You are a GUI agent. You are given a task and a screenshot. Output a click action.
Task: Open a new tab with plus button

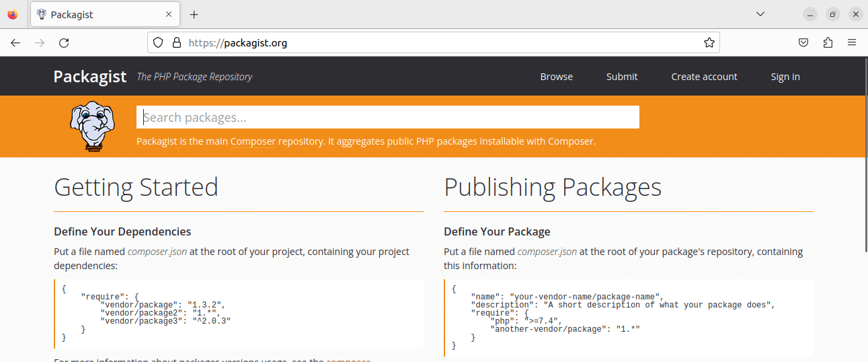point(194,14)
